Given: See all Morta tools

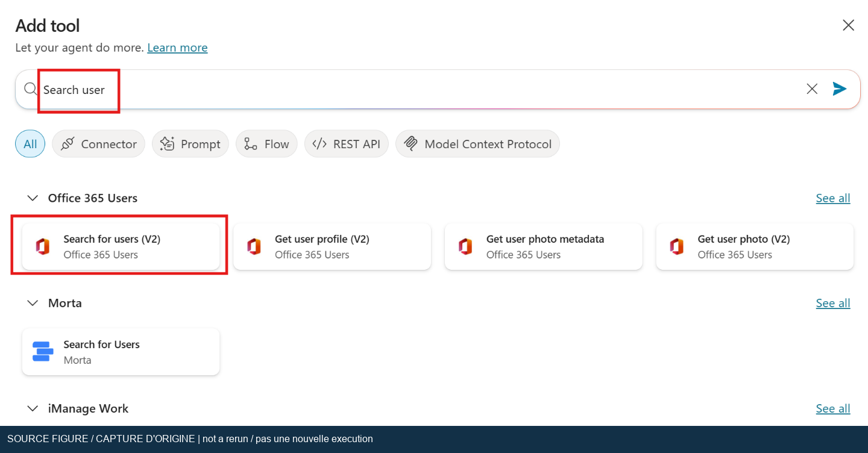Looking at the screenshot, I should click(x=833, y=303).
